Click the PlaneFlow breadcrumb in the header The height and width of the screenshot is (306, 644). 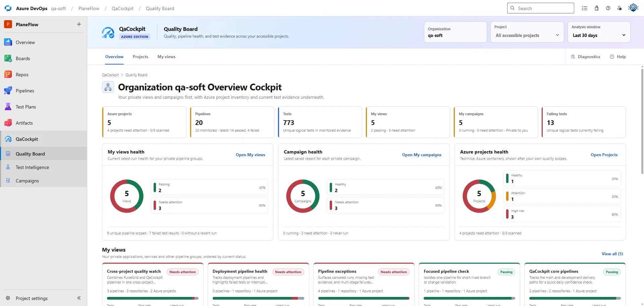coord(89,8)
